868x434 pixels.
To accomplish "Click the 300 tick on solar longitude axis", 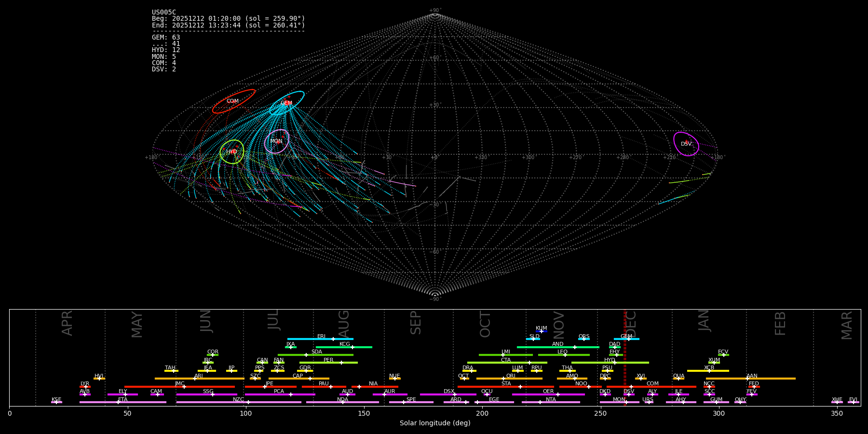I will click(x=719, y=413).
